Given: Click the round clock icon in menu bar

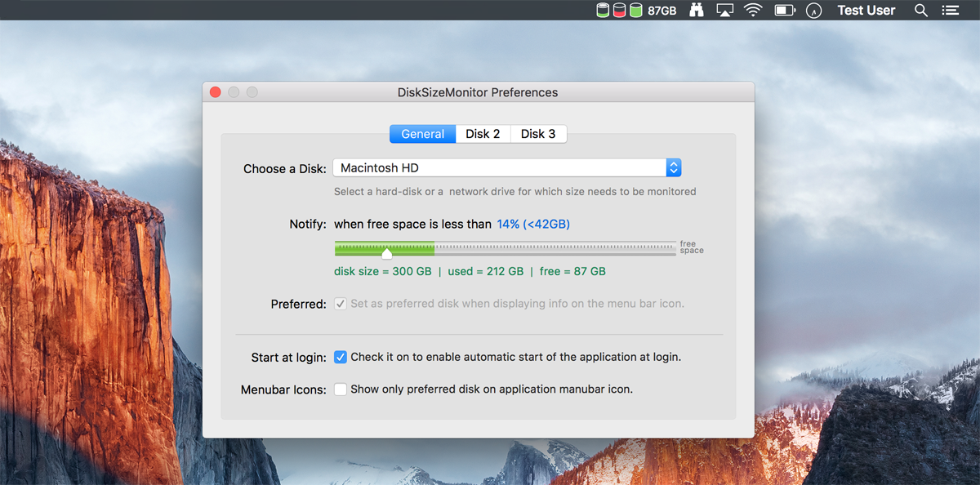Looking at the screenshot, I should (x=813, y=11).
